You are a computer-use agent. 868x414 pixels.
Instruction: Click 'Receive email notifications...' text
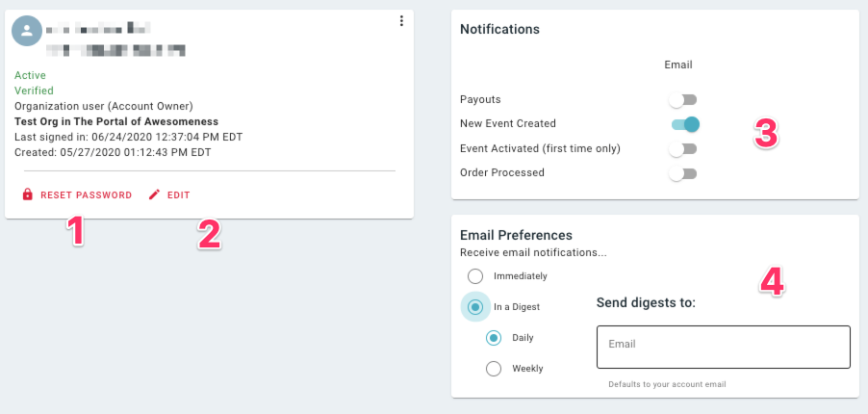point(534,253)
